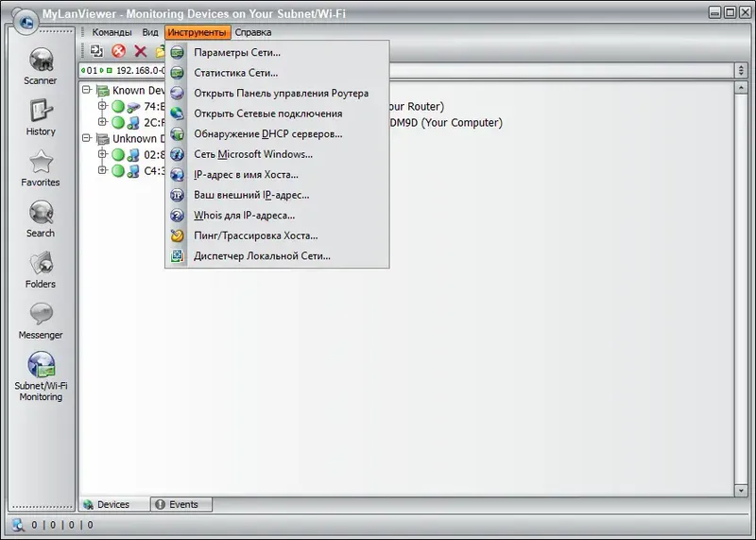
Task: Choose Пинг/Трассировка Хоста...
Action: pyautogui.click(x=277, y=235)
